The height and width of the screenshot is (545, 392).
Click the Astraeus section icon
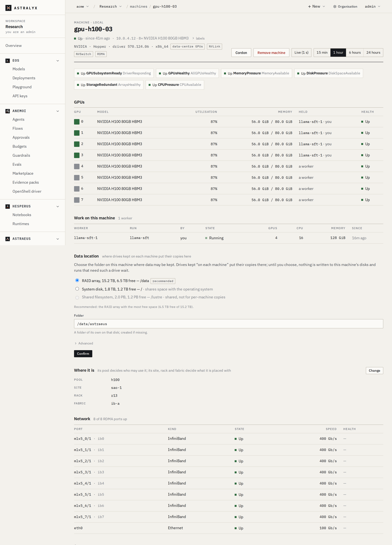pos(8,239)
